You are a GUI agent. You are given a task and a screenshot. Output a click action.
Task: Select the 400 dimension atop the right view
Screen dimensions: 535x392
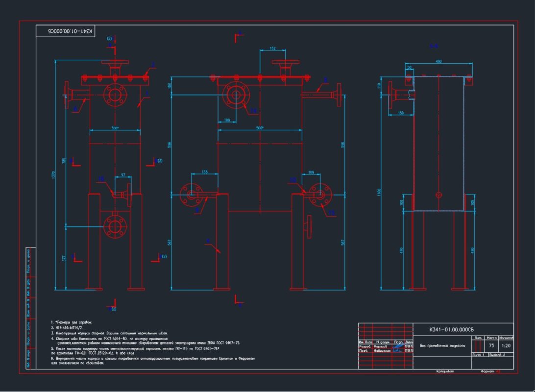[438, 61]
